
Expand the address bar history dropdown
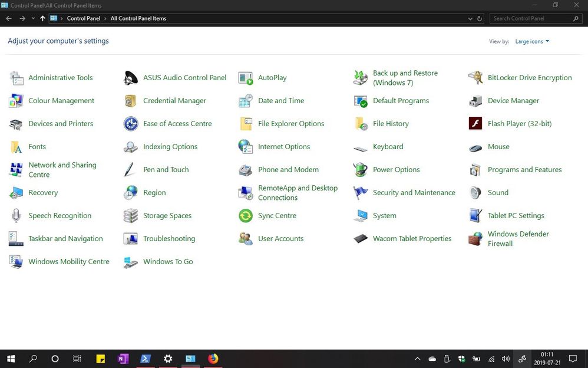[470, 18]
